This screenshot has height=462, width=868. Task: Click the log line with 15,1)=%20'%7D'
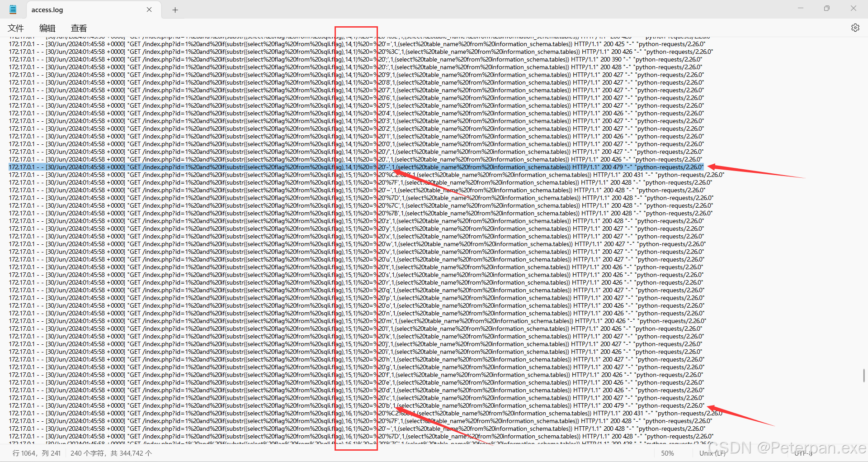tap(361, 198)
